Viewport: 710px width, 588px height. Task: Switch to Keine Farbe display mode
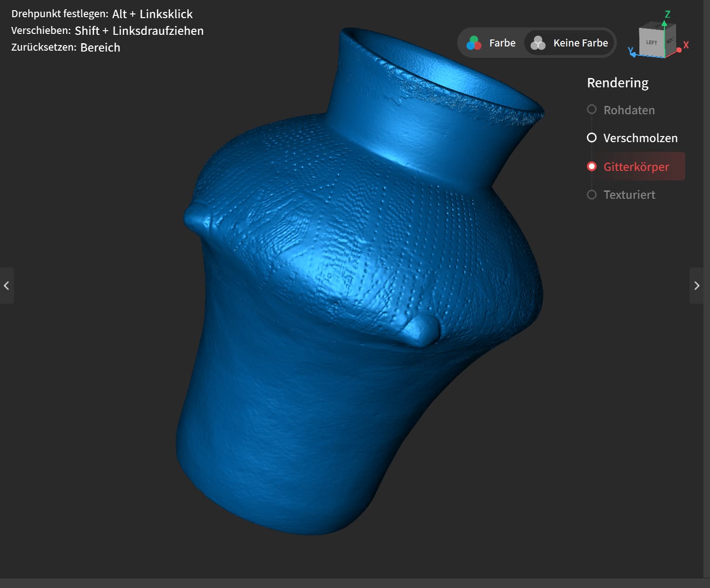click(570, 43)
